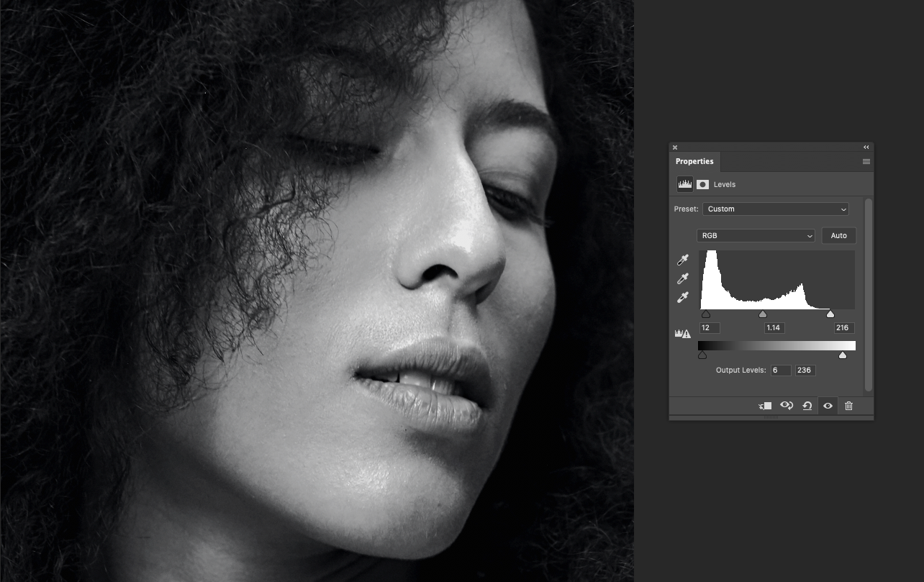Select the white point eyedropper tool
Screen dimensions: 924x582
coord(682,297)
